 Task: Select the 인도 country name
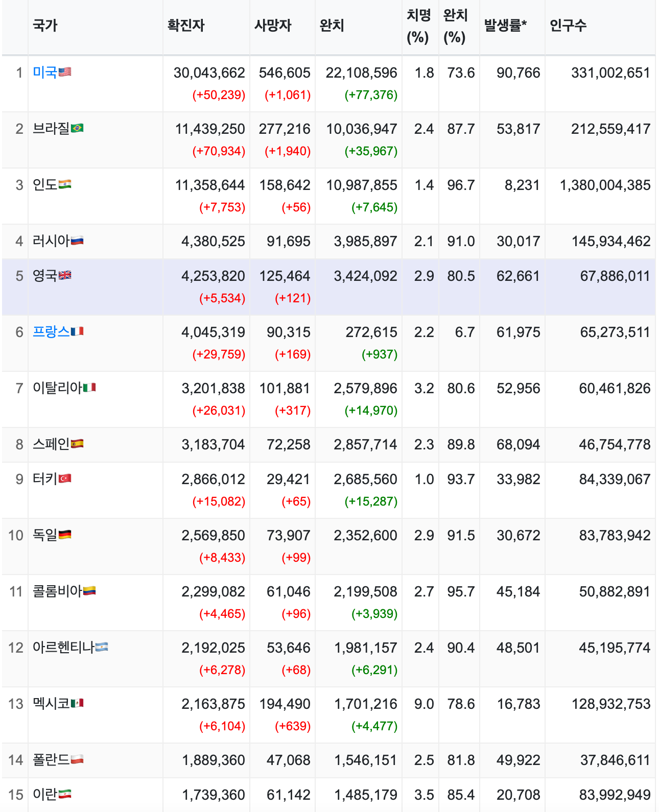(x=45, y=184)
